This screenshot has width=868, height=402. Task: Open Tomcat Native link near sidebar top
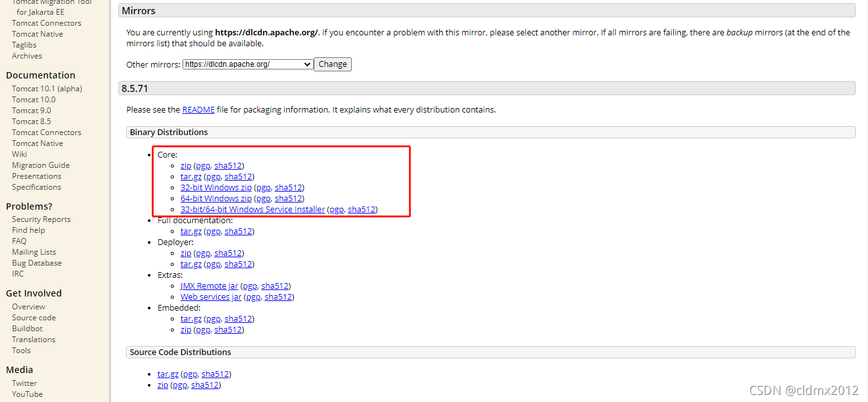pyautogui.click(x=37, y=34)
